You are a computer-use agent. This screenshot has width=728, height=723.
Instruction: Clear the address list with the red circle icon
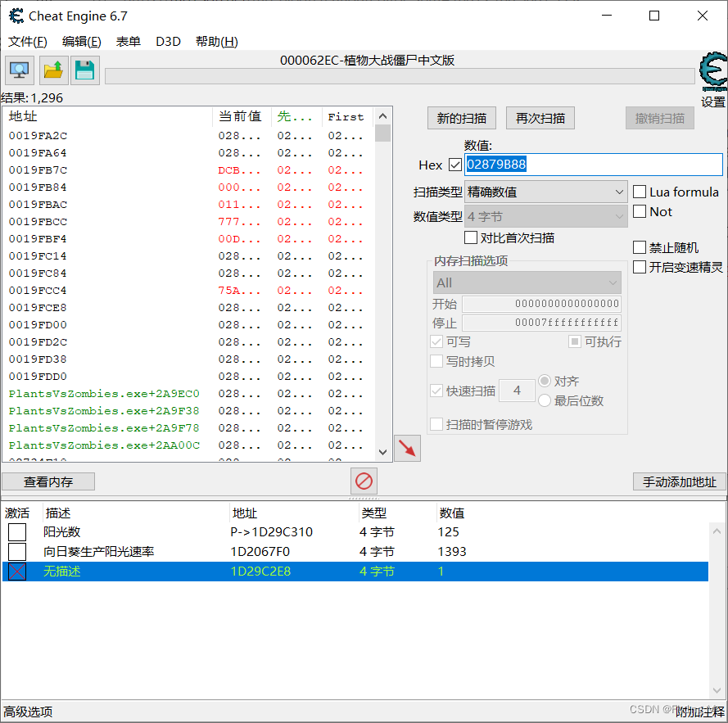tap(364, 481)
